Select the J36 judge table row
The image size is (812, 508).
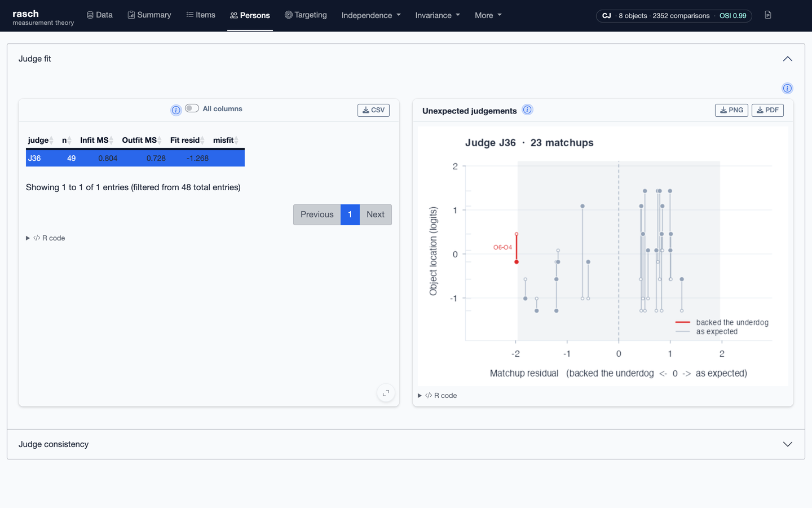135,158
